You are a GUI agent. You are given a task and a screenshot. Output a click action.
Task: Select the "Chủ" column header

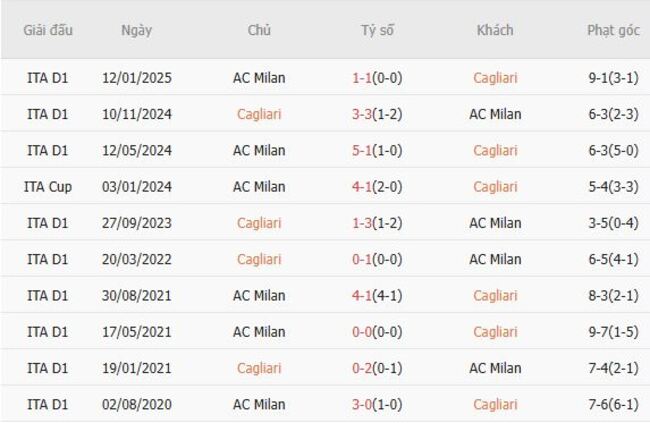[x=259, y=30]
